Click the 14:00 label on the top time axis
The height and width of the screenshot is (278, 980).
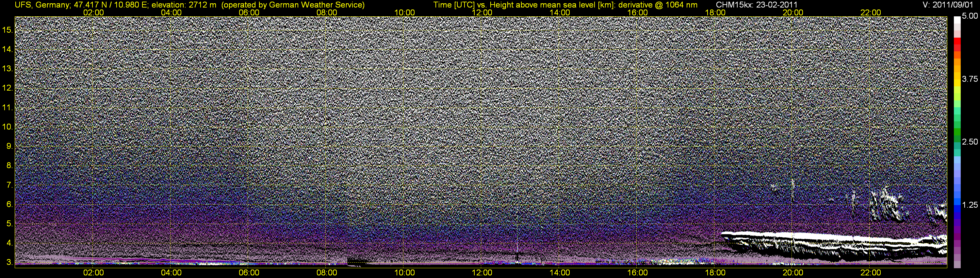[x=560, y=12]
